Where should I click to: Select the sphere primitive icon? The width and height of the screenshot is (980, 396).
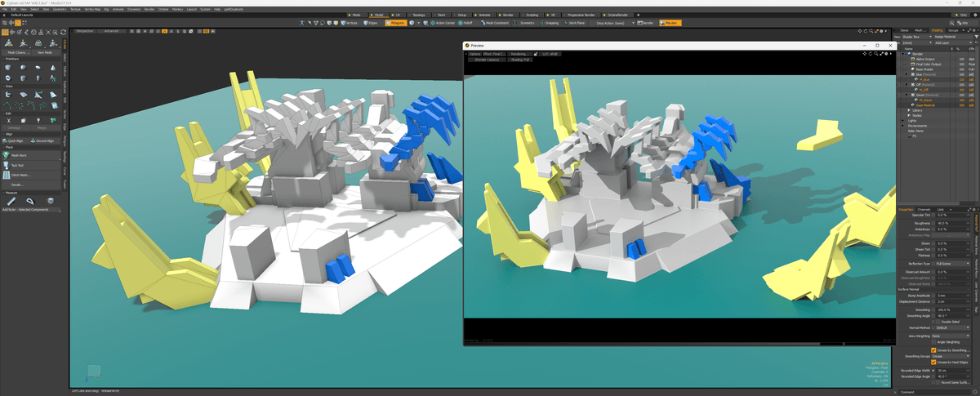point(23,67)
